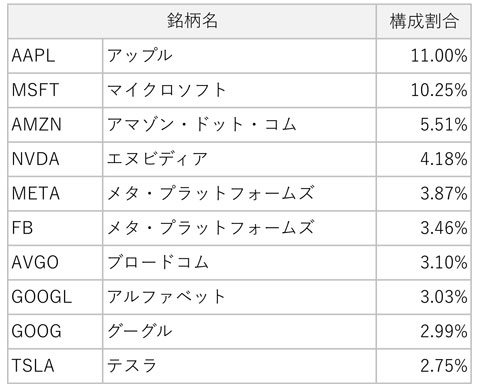The width and height of the screenshot is (480, 392).
Task: Click the 11.00% percentage cell
Action: [x=424, y=56]
